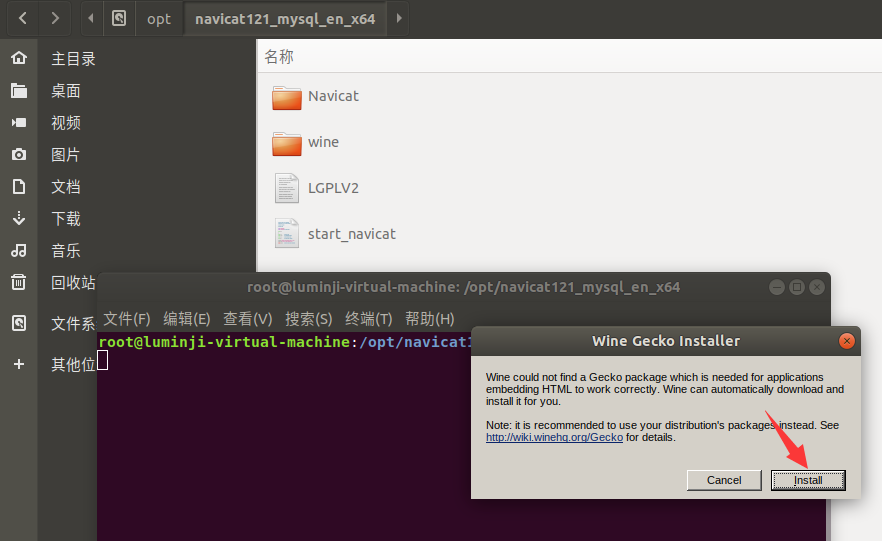Viewport: 882px width, 541px height.
Task: Close the Wine Gecko Installer dialog
Action: pos(847,341)
